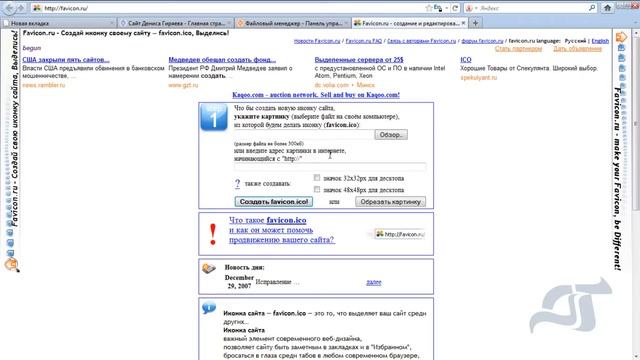Open ad 'Выделенные сервера от 25$'

point(359,60)
